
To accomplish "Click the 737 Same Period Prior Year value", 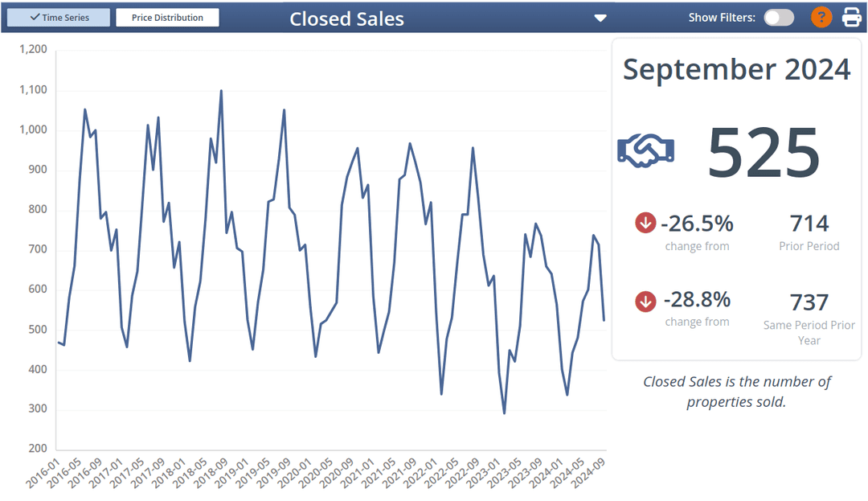I will [x=809, y=302].
